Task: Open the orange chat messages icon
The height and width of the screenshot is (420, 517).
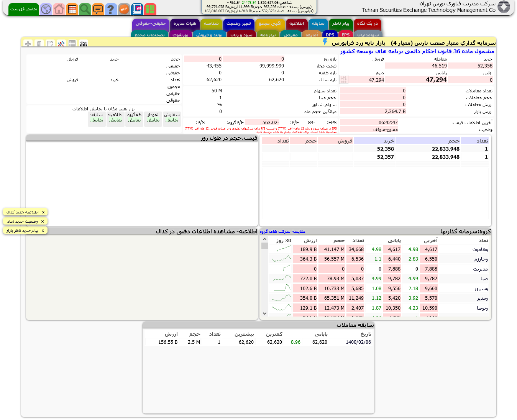Action: click(x=98, y=9)
